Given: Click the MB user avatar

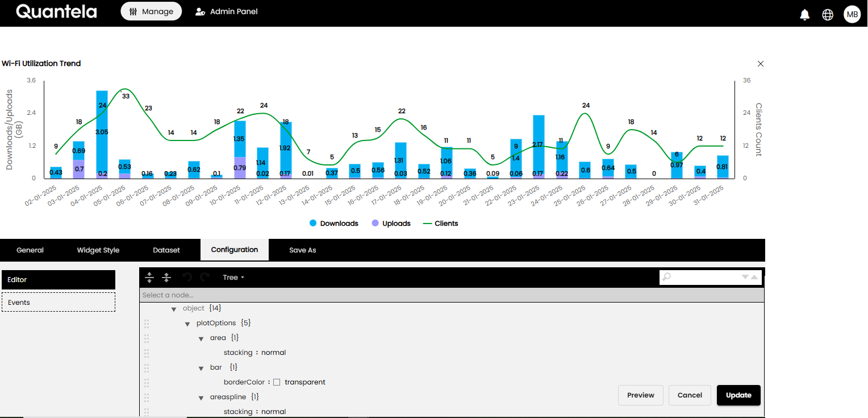Looking at the screenshot, I should pyautogui.click(x=852, y=15).
